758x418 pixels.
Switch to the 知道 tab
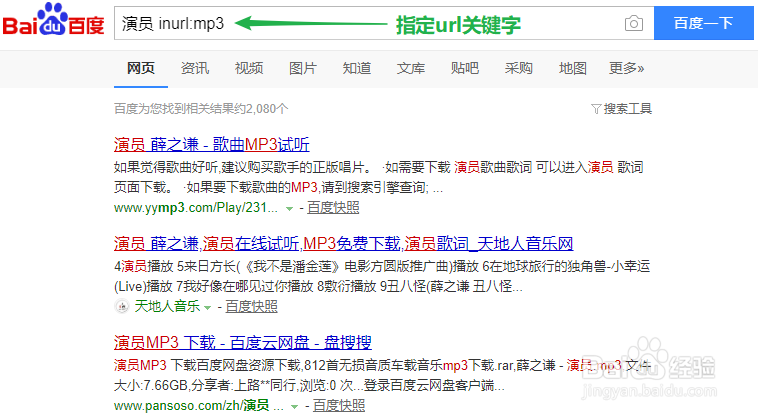point(357,69)
